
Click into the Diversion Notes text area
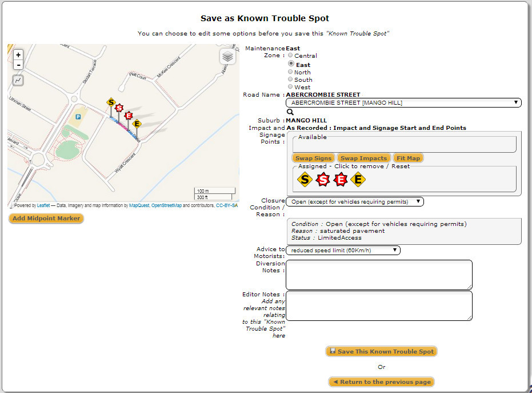[379, 275]
